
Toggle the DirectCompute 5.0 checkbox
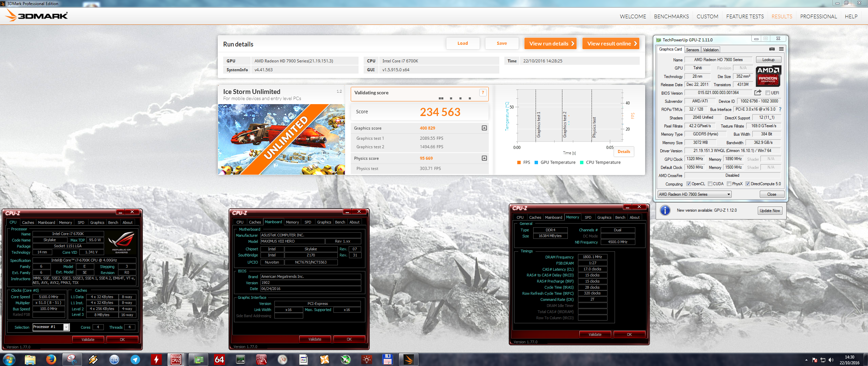click(748, 184)
